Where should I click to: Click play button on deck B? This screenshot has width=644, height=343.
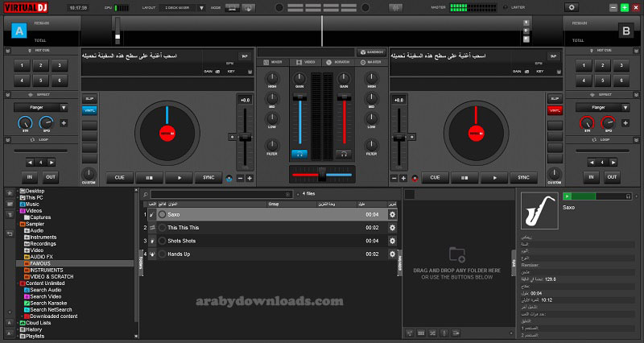pyautogui.click(x=494, y=177)
